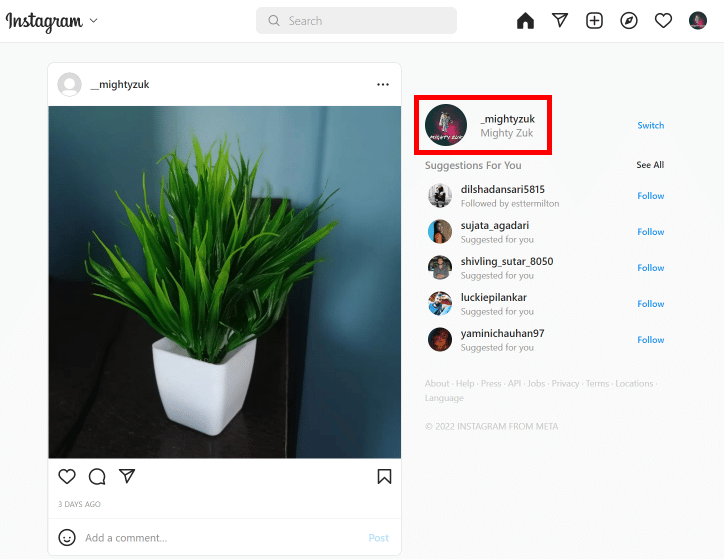Click See All suggestions
The width and height of the screenshot is (724, 560).
[650, 165]
